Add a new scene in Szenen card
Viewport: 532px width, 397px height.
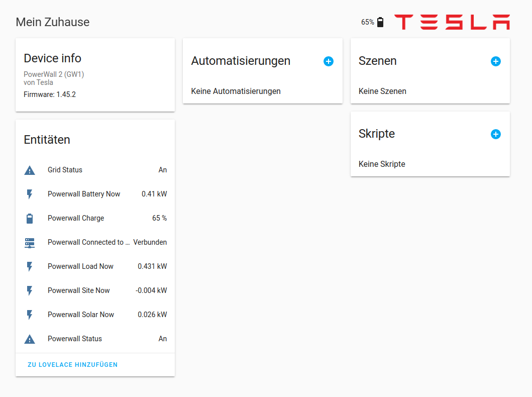pos(496,61)
